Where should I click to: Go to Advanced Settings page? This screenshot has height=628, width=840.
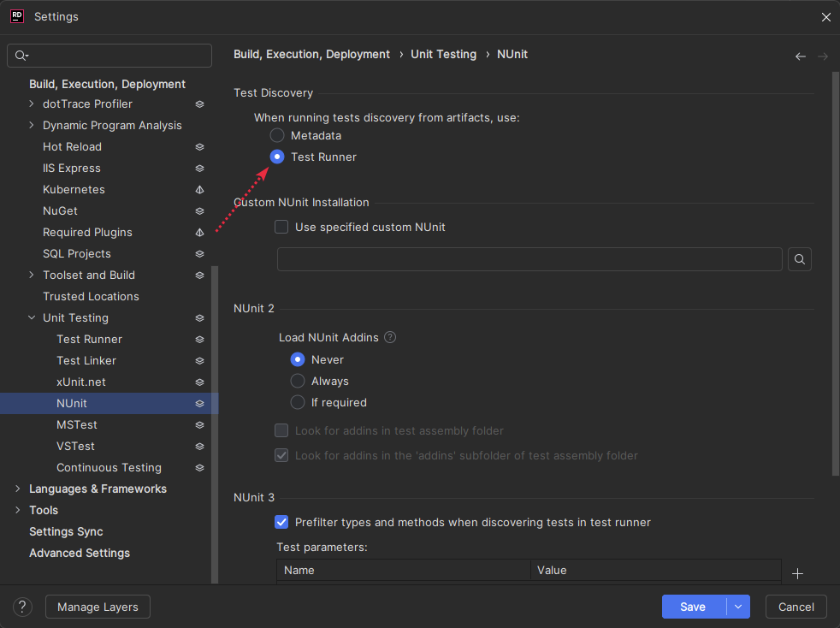tap(80, 553)
